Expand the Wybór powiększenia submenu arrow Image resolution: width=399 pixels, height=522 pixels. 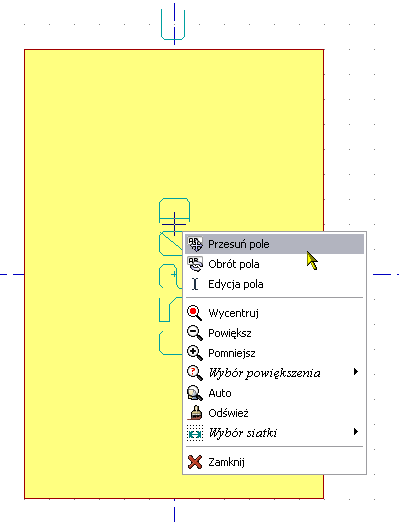(x=356, y=372)
